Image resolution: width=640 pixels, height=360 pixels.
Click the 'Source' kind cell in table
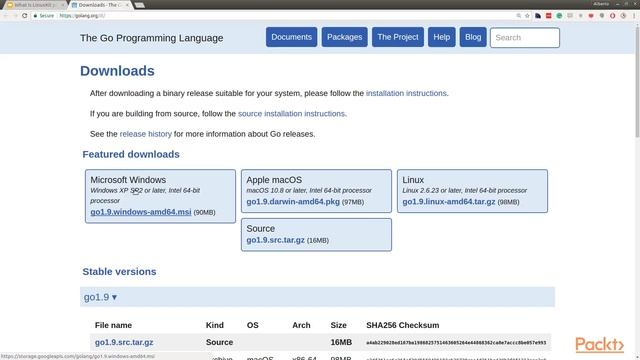click(220, 342)
